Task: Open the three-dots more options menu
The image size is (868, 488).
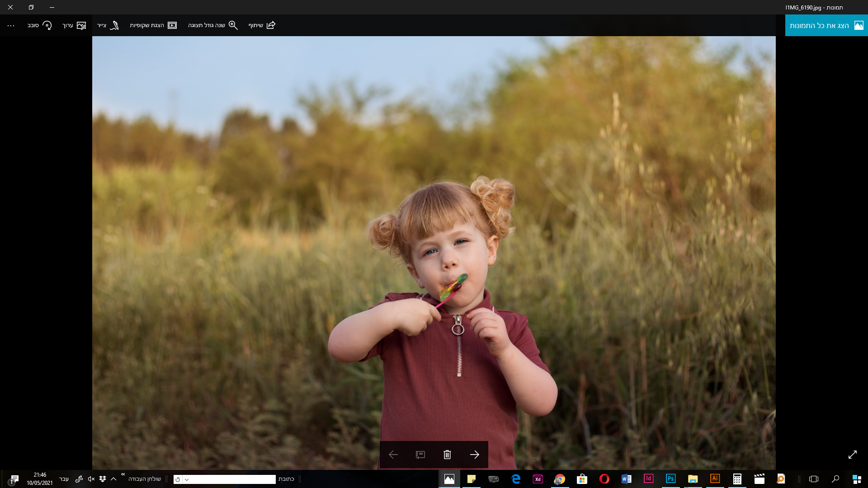Action: (11, 26)
